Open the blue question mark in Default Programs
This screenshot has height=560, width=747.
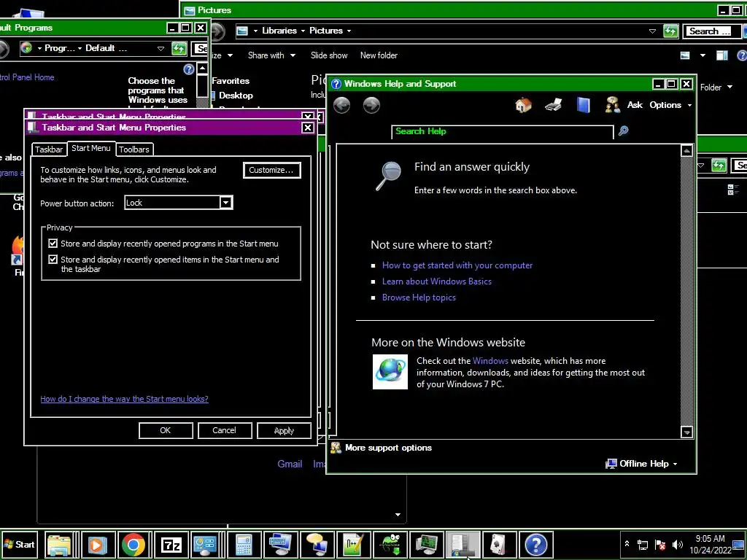pos(189,69)
